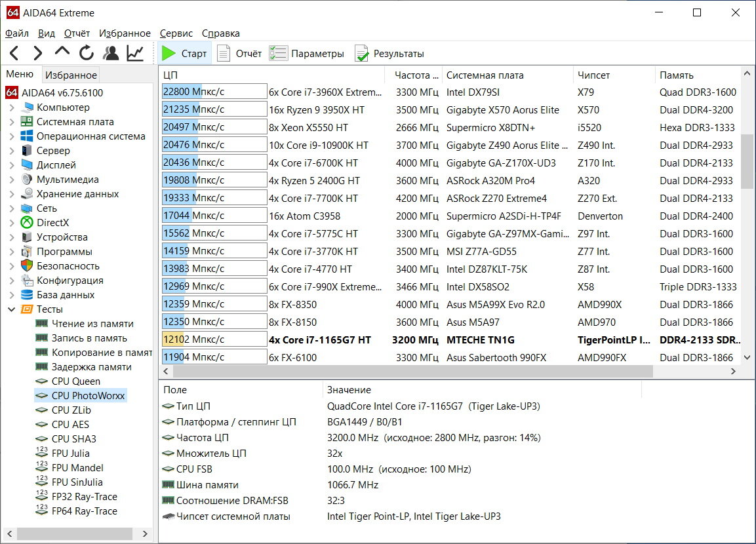Click the Back navigation arrow
This screenshot has width=756, height=544.
14,53
